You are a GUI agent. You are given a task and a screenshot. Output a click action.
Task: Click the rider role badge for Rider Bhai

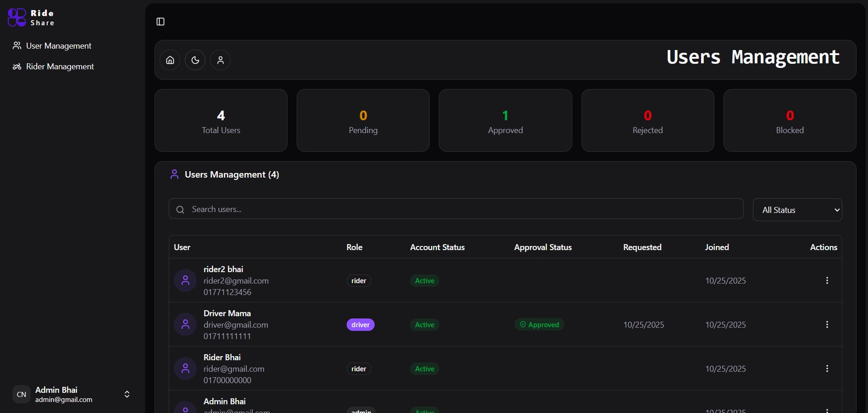point(359,369)
